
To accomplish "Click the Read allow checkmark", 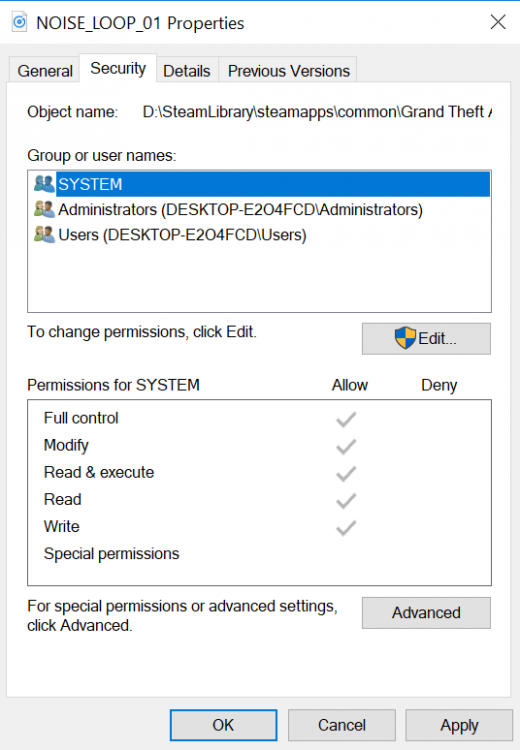I will (x=346, y=501).
